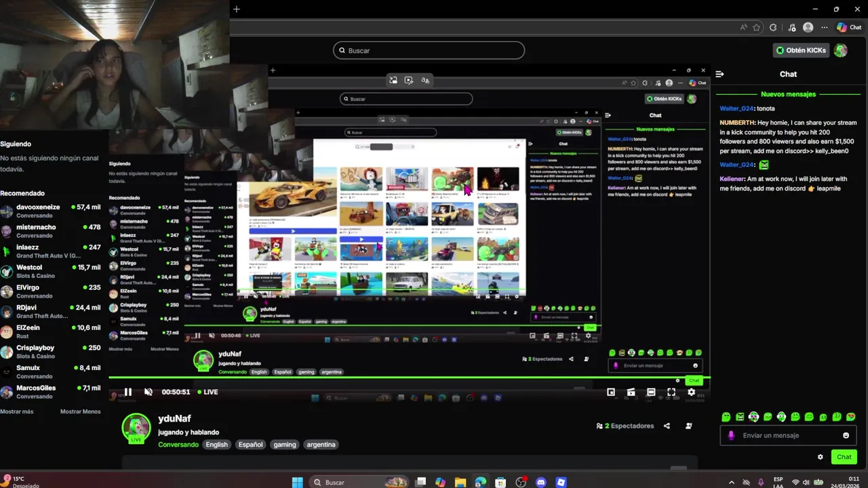Screen dimensions: 868x488
Task: Enter fullscreen on the video player
Action: 671,392
